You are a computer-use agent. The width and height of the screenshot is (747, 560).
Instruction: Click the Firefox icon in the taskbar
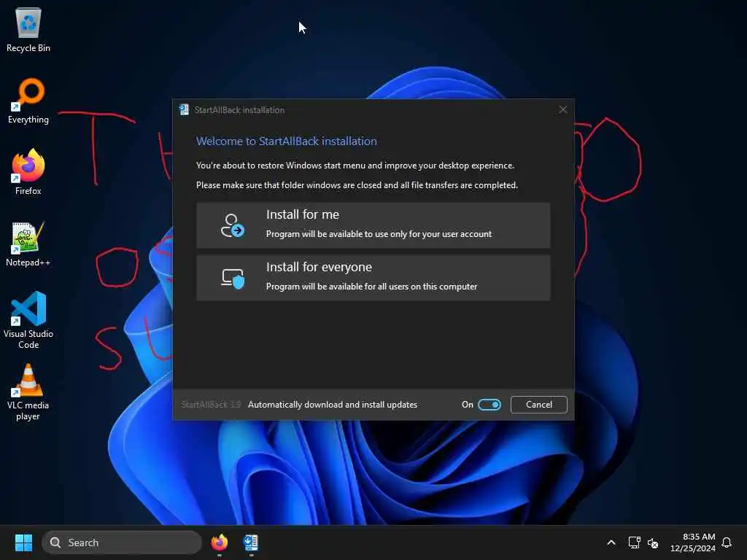219,542
